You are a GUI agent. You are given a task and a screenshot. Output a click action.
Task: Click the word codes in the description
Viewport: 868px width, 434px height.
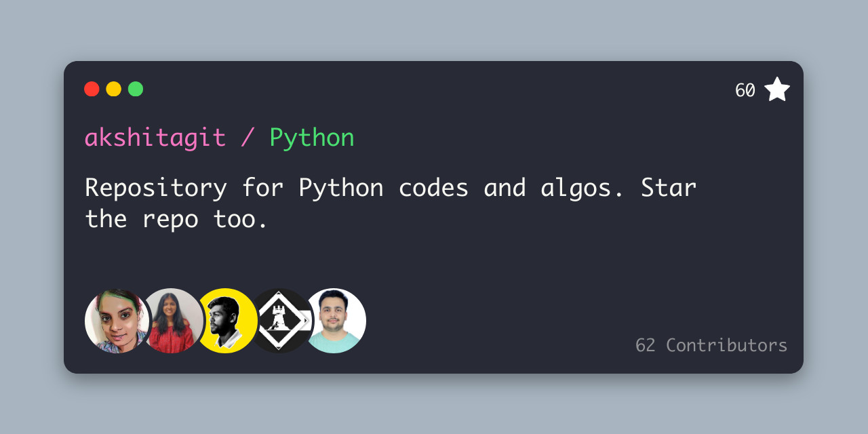pyautogui.click(x=433, y=188)
